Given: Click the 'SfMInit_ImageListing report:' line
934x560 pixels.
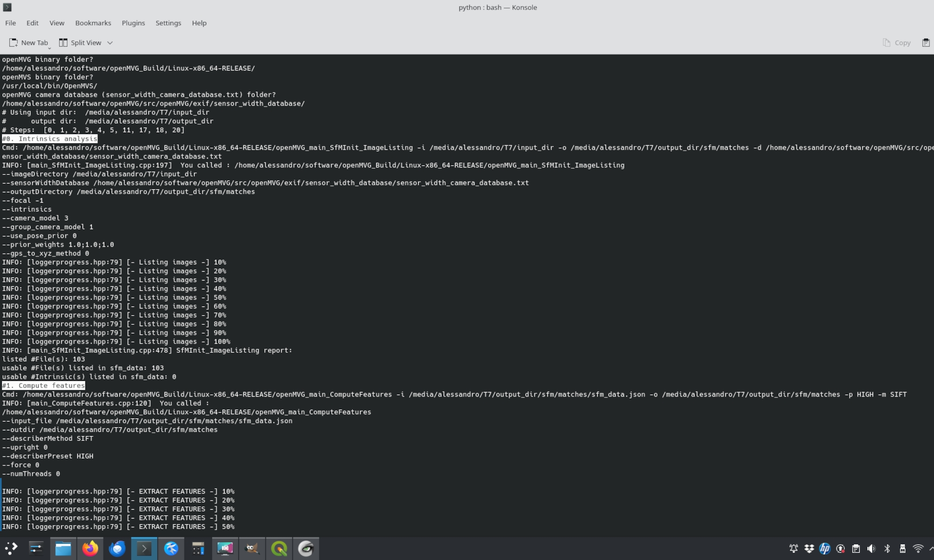Looking at the screenshot, I should (x=147, y=350).
